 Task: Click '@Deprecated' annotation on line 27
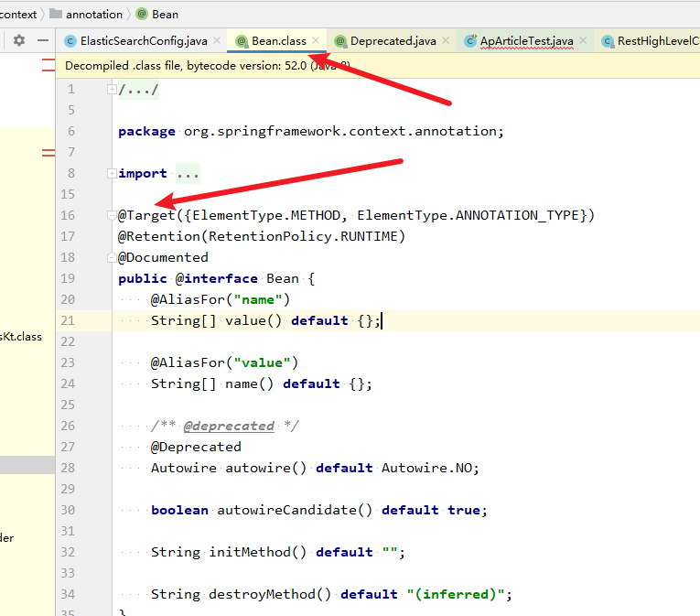(x=196, y=448)
